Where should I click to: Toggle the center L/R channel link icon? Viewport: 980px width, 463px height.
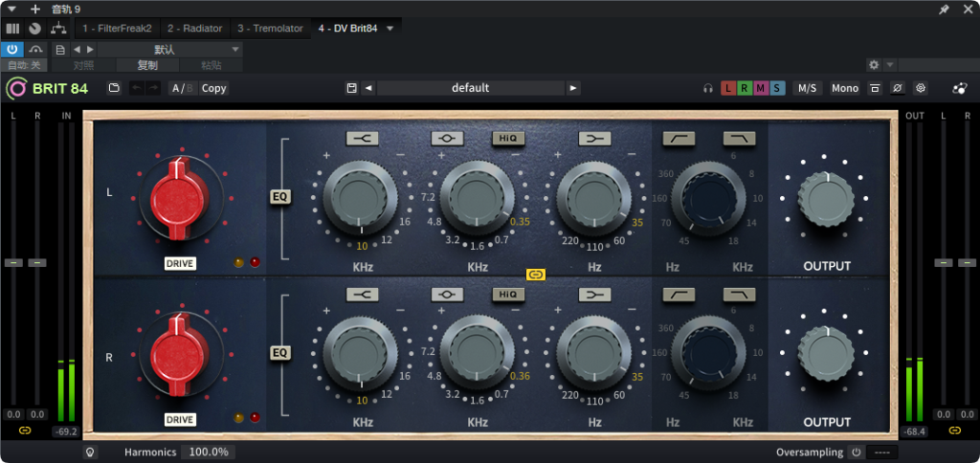click(536, 275)
